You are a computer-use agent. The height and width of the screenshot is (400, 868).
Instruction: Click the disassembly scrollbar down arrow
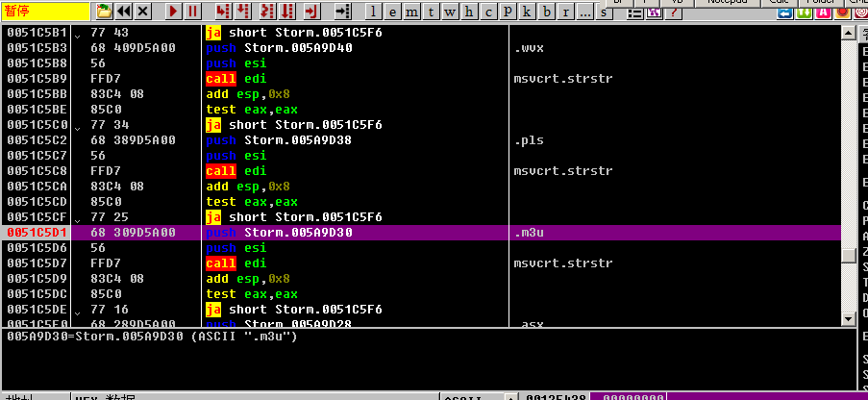[848, 318]
